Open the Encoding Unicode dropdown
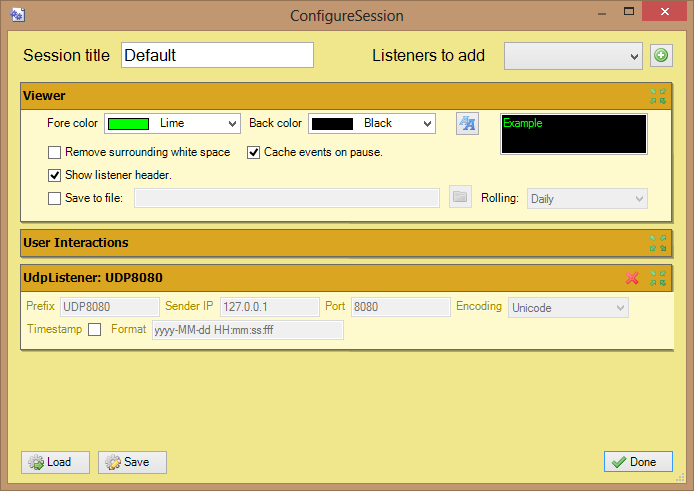Image resolution: width=694 pixels, height=491 pixels. [568, 308]
